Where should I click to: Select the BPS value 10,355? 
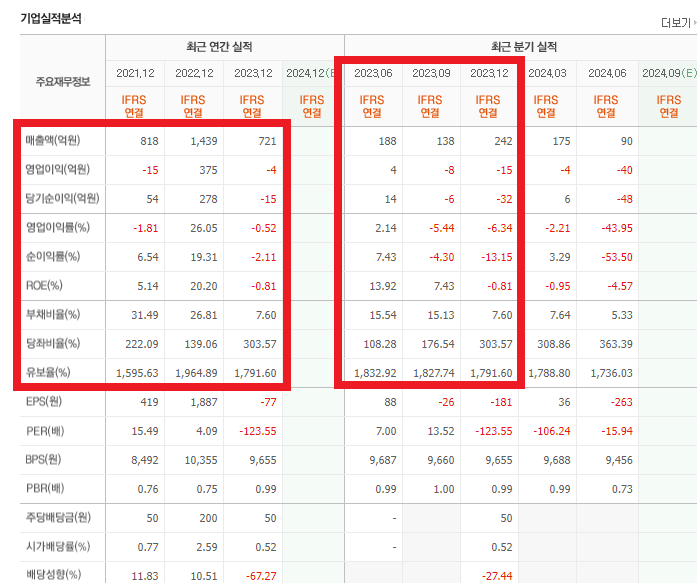point(201,460)
